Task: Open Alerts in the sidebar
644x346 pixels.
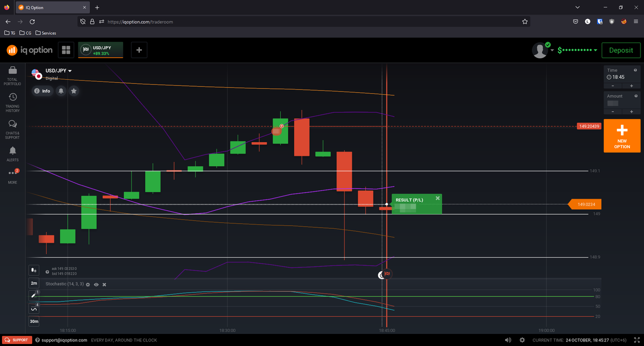Action: click(13, 154)
